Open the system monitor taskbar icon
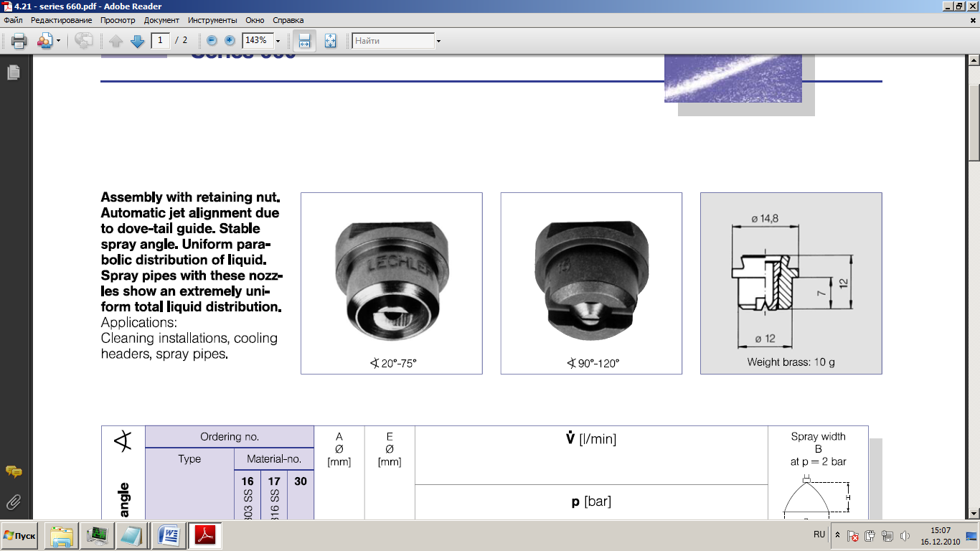 point(96,536)
